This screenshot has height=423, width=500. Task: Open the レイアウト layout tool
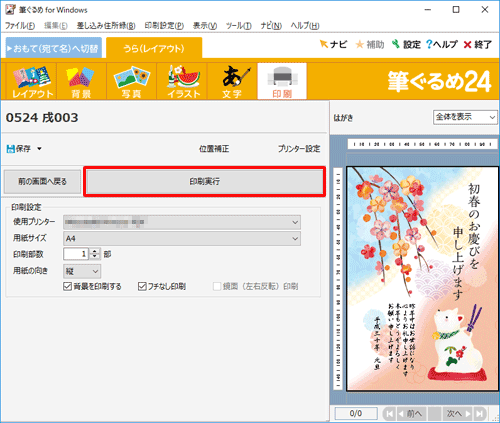coord(32,81)
